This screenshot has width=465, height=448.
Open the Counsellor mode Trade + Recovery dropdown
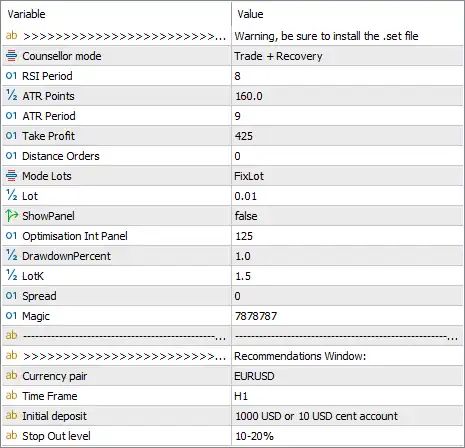pyautogui.click(x=347, y=56)
